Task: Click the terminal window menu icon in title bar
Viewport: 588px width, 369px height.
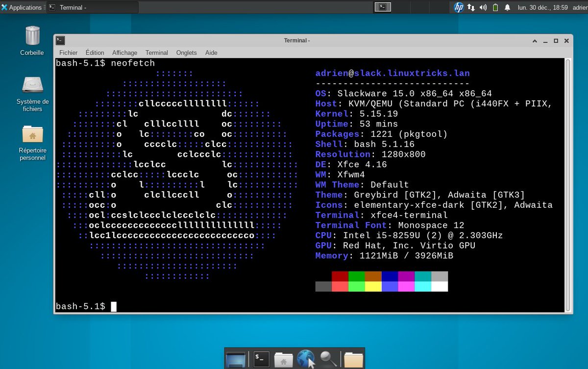Action: pos(60,41)
